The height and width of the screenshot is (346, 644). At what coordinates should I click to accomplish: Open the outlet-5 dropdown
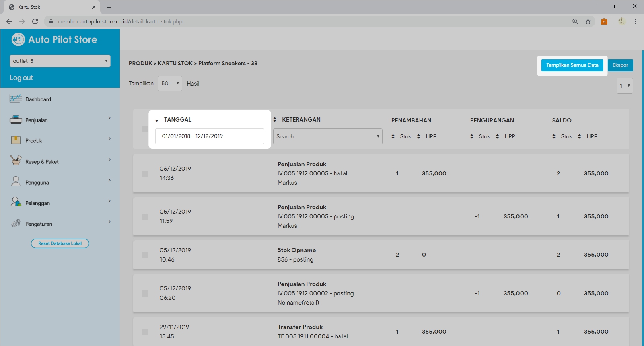click(x=60, y=61)
